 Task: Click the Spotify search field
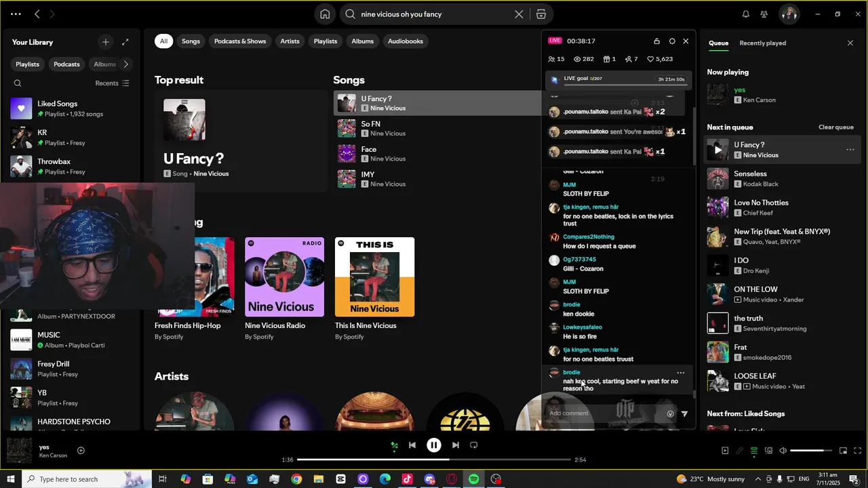coord(434,14)
